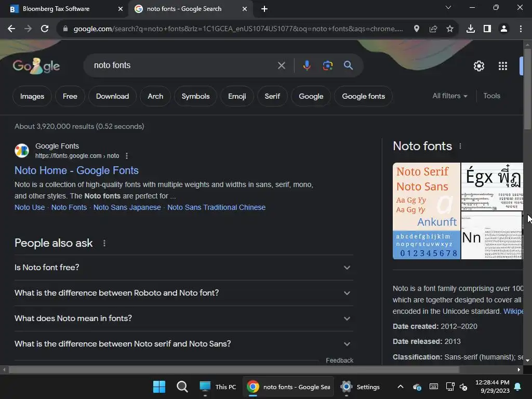Toggle the Chrome side panel
532x399 pixels.
pyautogui.click(x=487, y=29)
